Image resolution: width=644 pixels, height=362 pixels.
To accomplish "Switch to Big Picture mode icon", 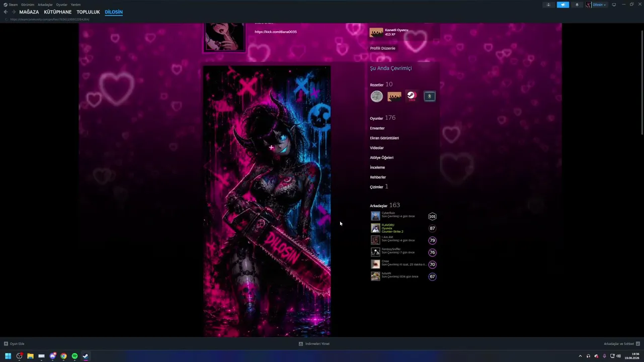I will coord(614,5).
